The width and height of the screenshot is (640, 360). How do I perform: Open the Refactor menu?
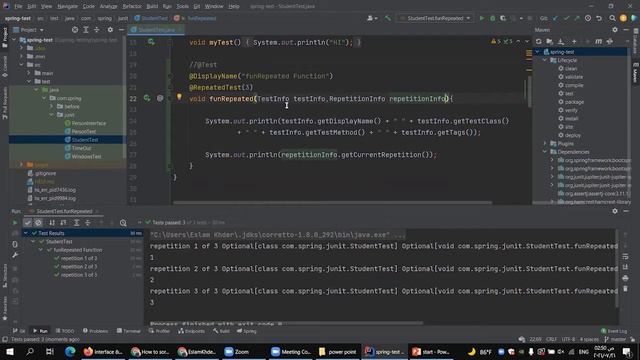pyautogui.click(x=132, y=6)
